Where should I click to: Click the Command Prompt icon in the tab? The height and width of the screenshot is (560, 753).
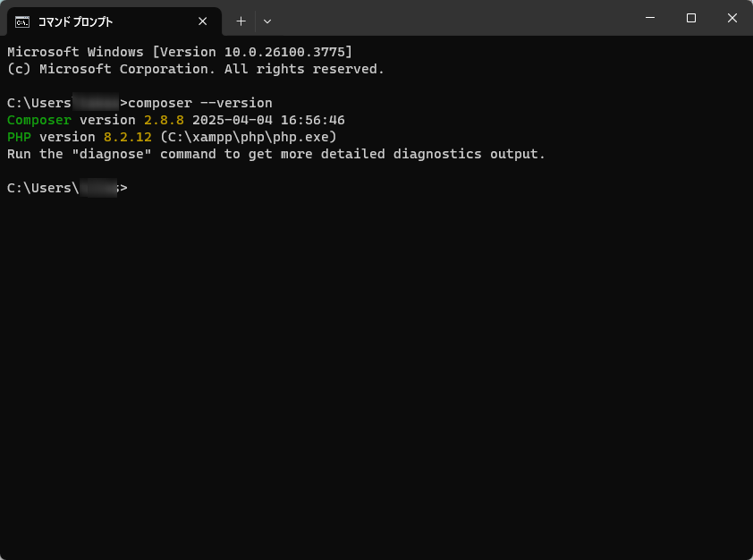(22, 21)
